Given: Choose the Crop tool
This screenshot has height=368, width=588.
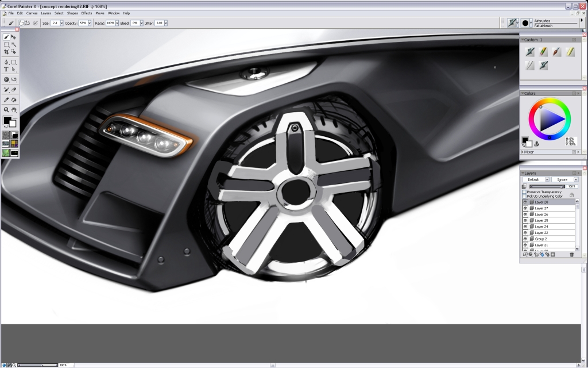Looking at the screenshot, I should tap(8, 52).
